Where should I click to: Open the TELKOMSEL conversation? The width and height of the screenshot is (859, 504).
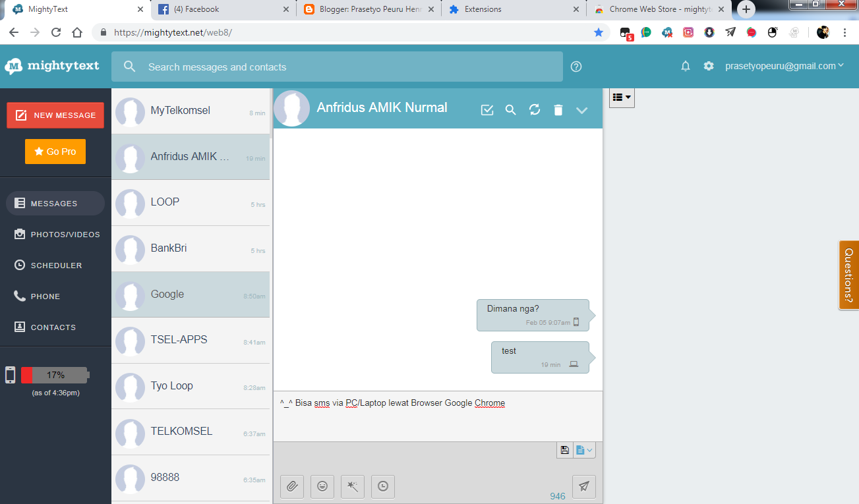click(191, 432)
